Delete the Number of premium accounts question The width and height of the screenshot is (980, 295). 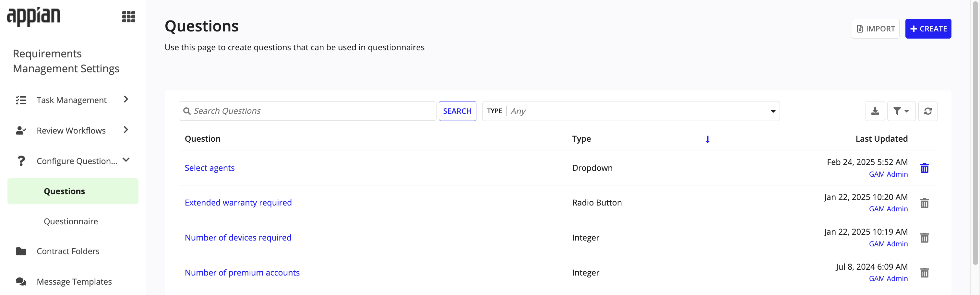pos(925,273)
